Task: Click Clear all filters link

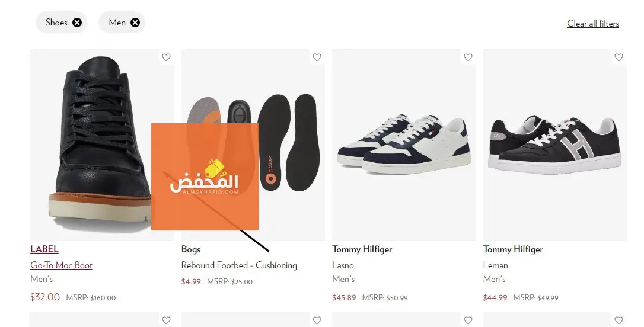Action: pos(592,24)
